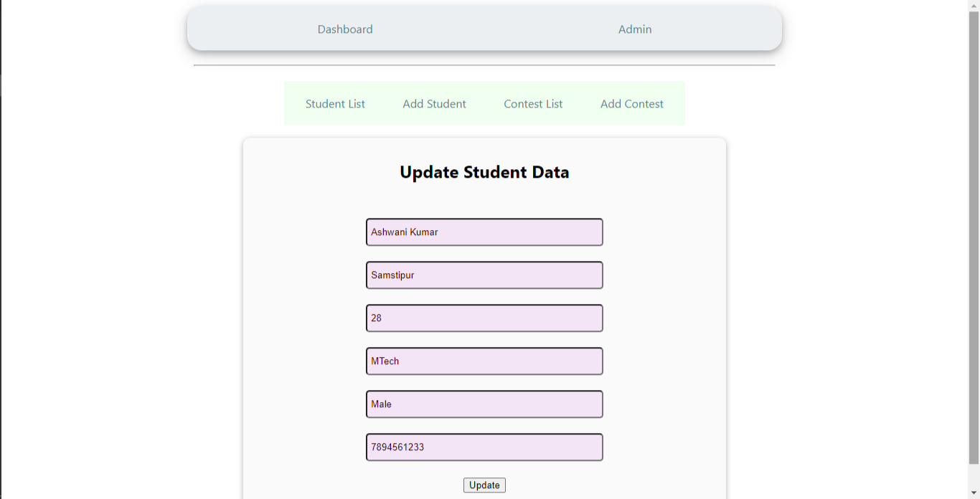Open the Admin navigation link
Screen dimensions: 980x499
(x=634, y=29)
